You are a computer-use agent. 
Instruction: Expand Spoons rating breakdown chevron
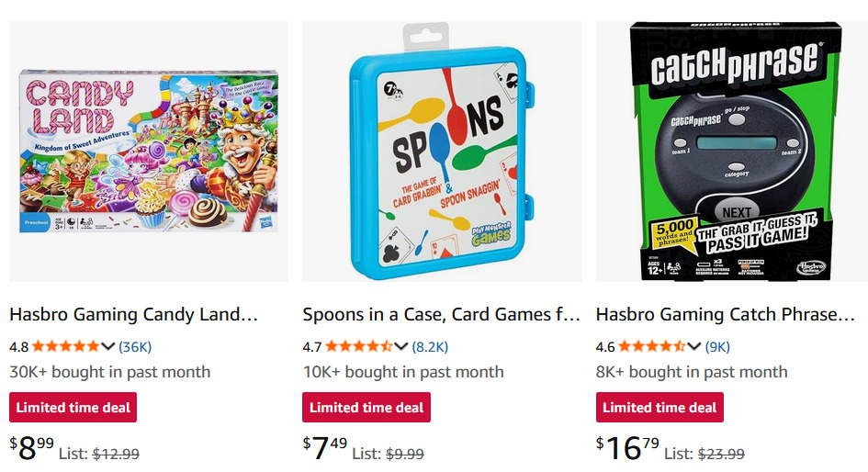tap(401, 346)
